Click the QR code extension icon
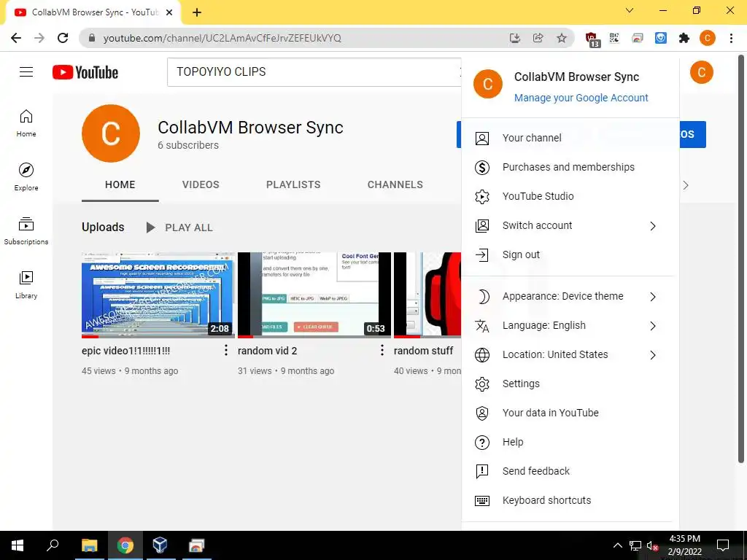The image size is (747, 560). pos(614,38)
